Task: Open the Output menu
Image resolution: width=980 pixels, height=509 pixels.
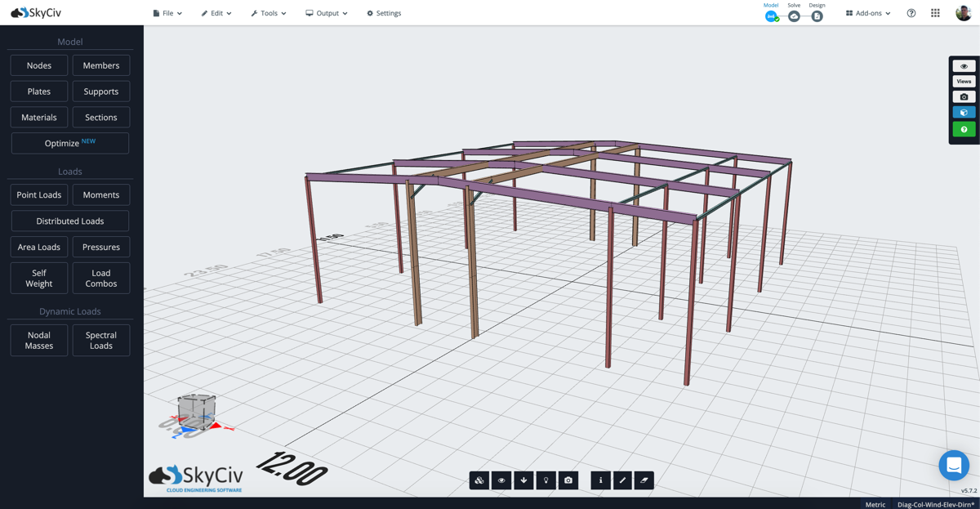Action: pyautogui.click(x=326, y=13)
